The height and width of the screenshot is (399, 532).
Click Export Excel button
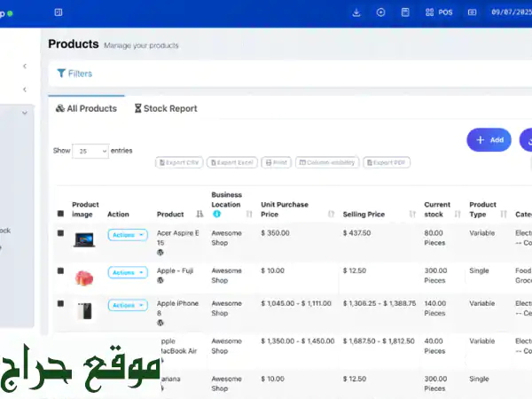232,162
